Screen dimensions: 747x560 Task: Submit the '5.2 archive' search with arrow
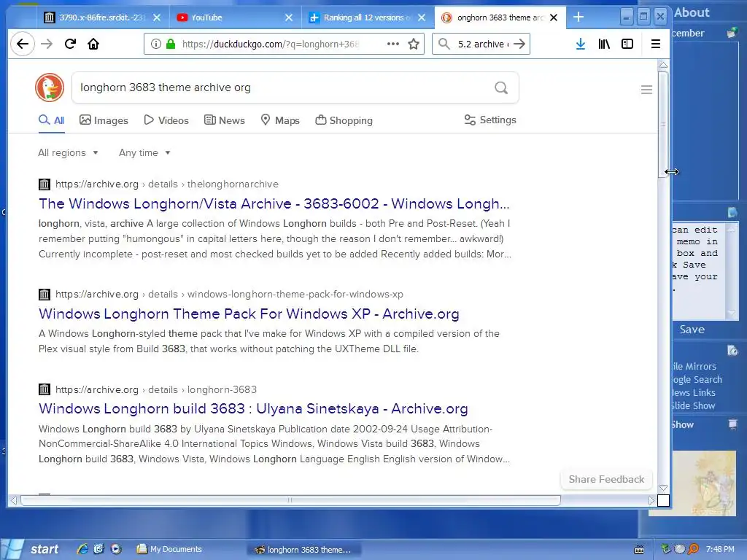tap(519, 44)
